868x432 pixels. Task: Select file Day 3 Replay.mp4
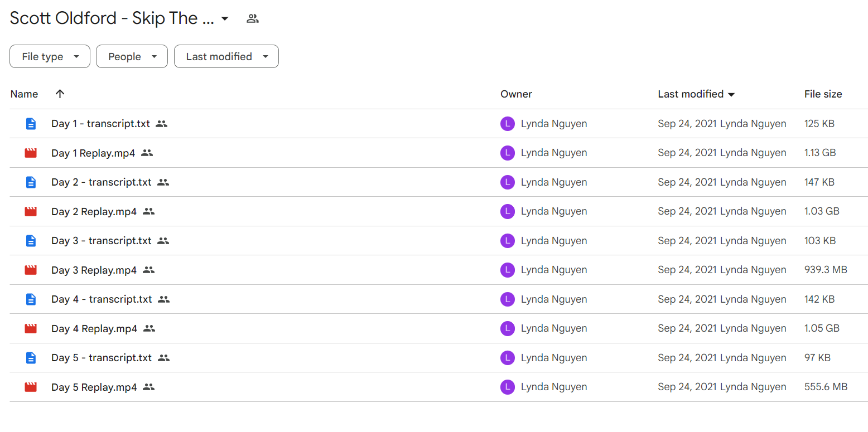pyautogui.click(x=94, y=270)
